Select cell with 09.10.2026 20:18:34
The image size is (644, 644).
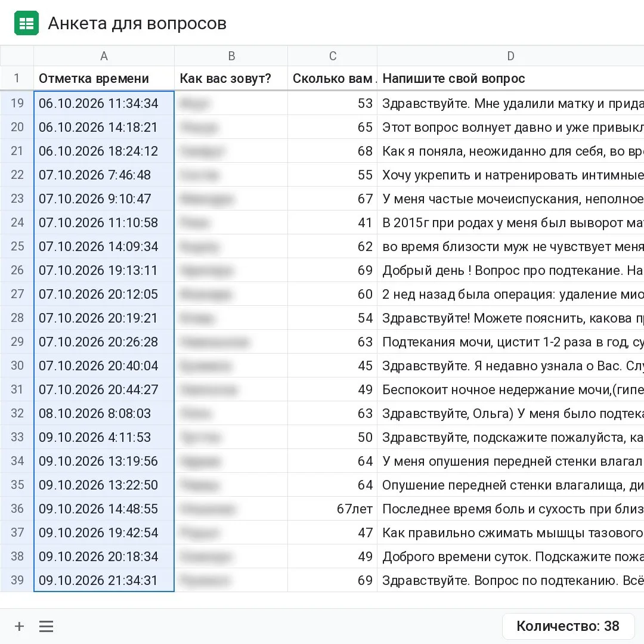coord(104,556)
